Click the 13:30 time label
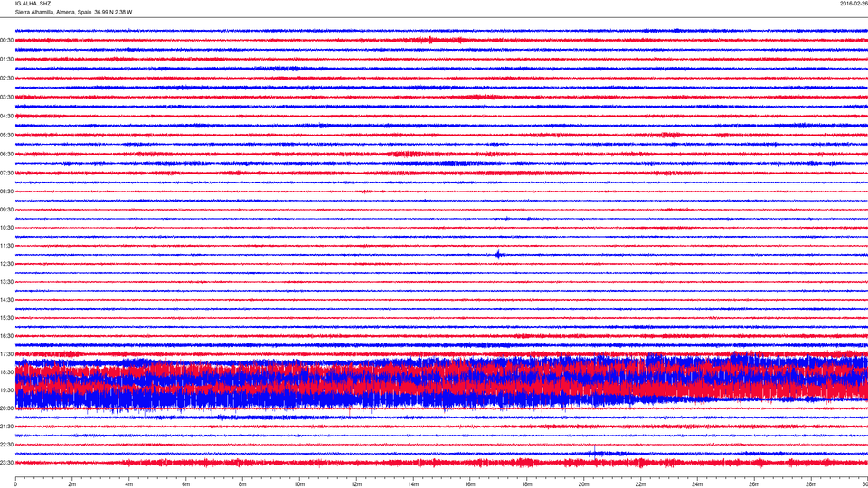The image size is (868, 488). [6, 282]
